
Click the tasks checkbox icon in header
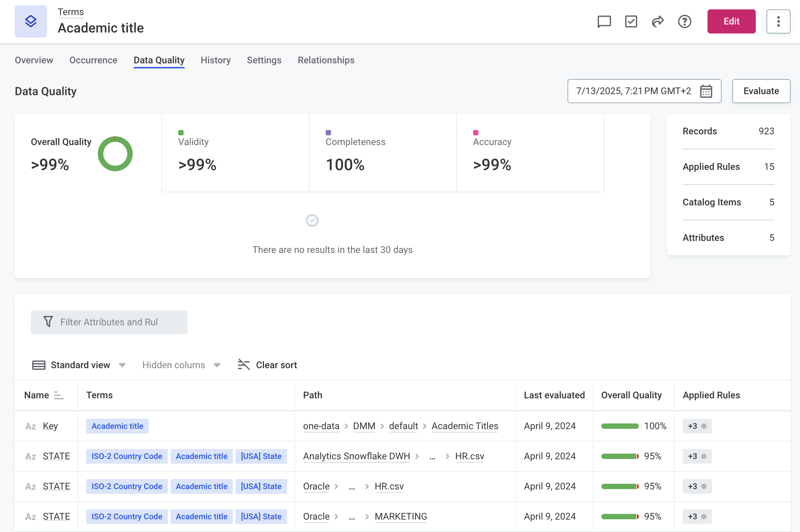631,21
